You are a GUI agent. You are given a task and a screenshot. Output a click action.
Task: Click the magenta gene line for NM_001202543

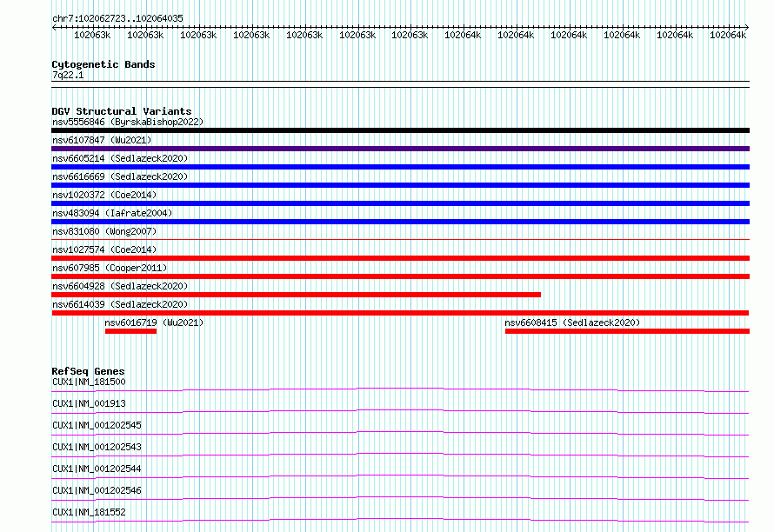(x=400, y=455)
